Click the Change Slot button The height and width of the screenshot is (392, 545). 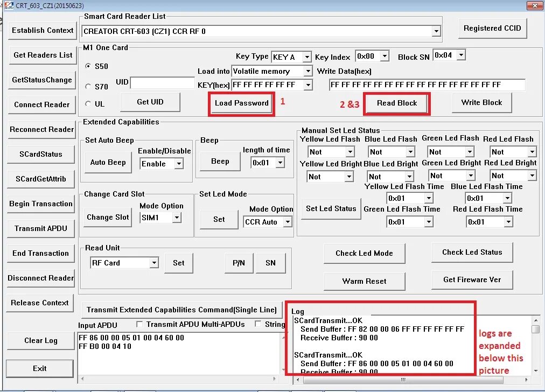(108, 217)
